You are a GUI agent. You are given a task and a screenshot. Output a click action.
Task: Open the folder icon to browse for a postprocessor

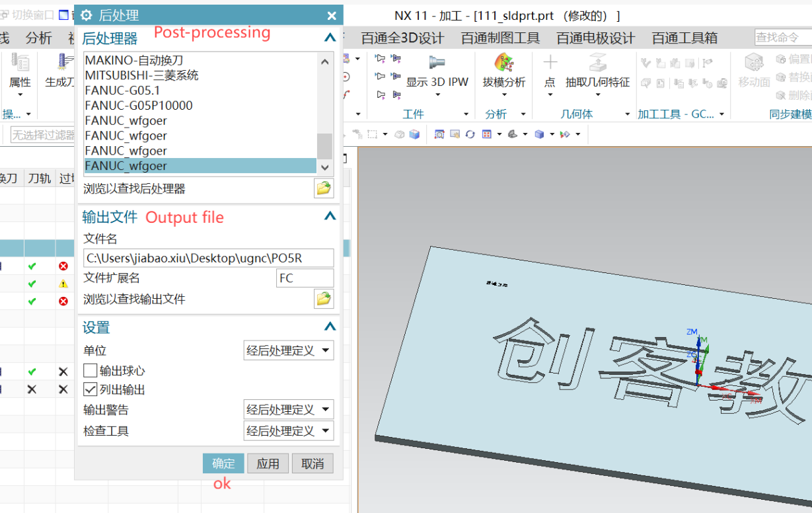323,189
